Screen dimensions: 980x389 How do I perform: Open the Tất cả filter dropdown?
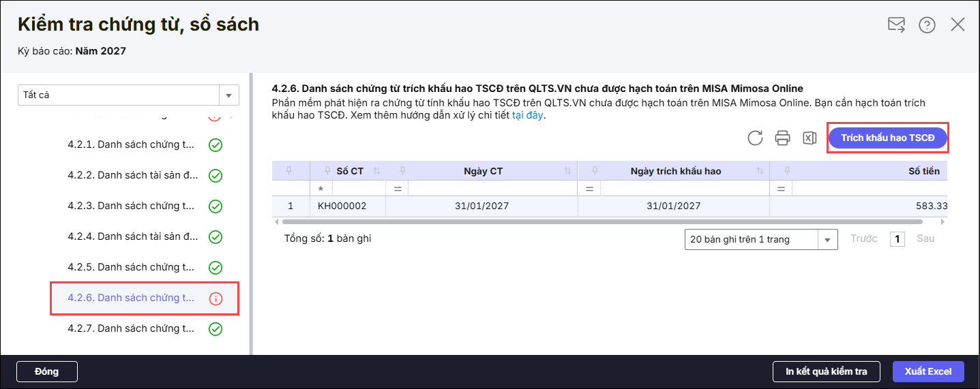228,95
